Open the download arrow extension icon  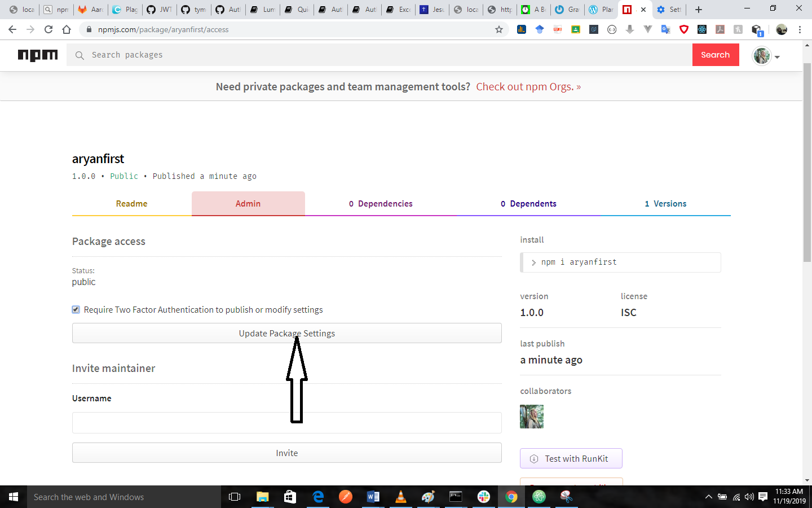click(630, 29)
